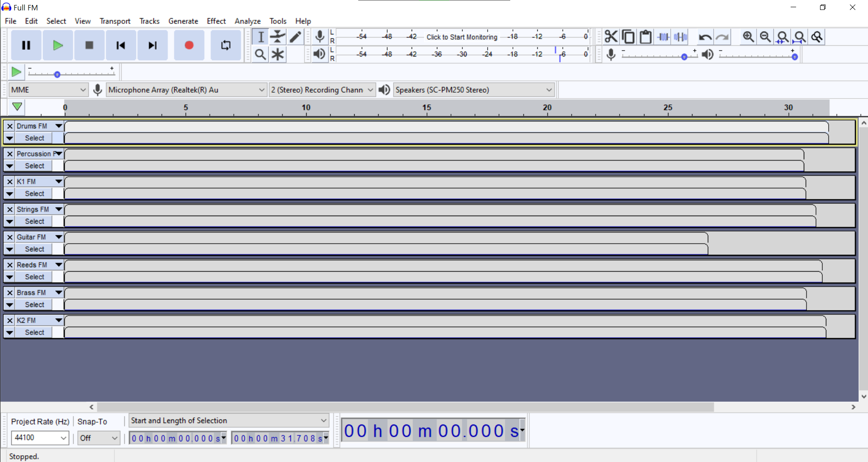Close the Percussion track
The image size is (868, 462).
click(x=9, y=154)
